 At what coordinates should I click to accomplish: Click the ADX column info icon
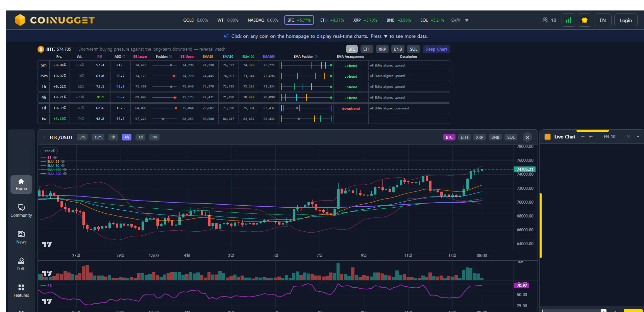[124, 57]
